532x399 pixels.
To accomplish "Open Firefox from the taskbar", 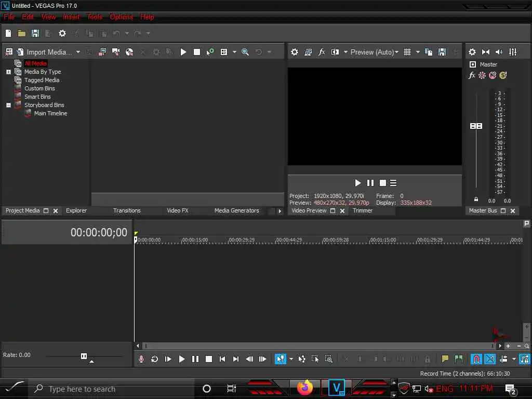I will click(304, 388).
